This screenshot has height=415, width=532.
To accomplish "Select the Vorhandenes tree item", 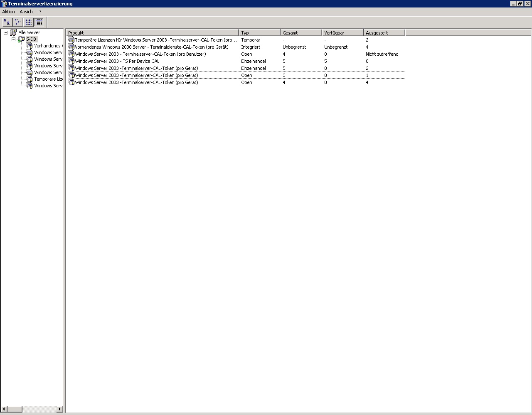I will (48, 46).
